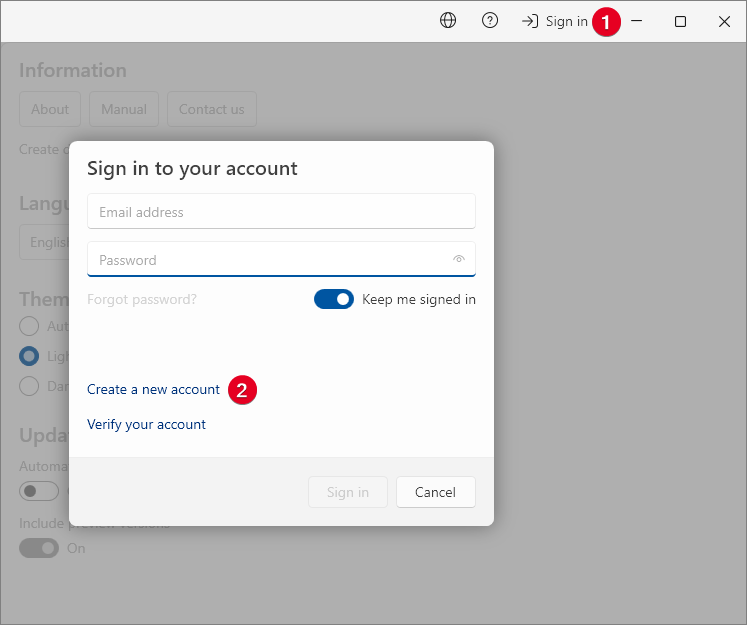This screenshot has width=747, height=625.
Task: Open help via the question mark icon
Action: pos(490,21)
